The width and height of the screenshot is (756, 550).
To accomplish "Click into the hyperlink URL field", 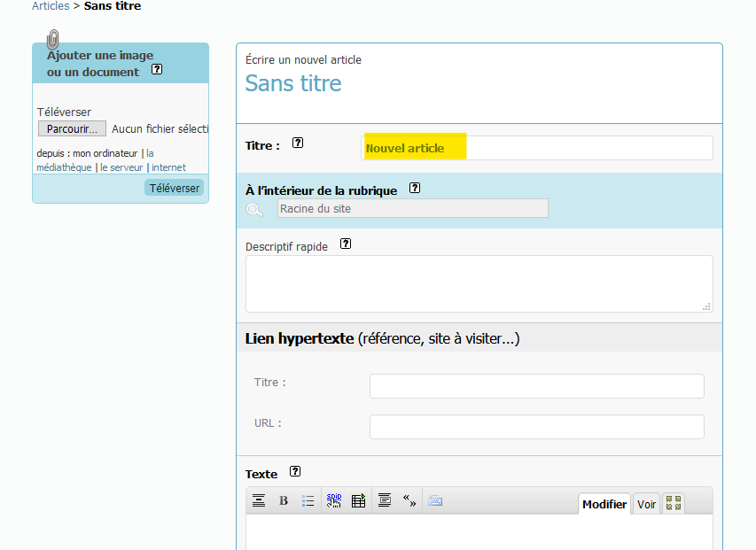I will 536,427.
